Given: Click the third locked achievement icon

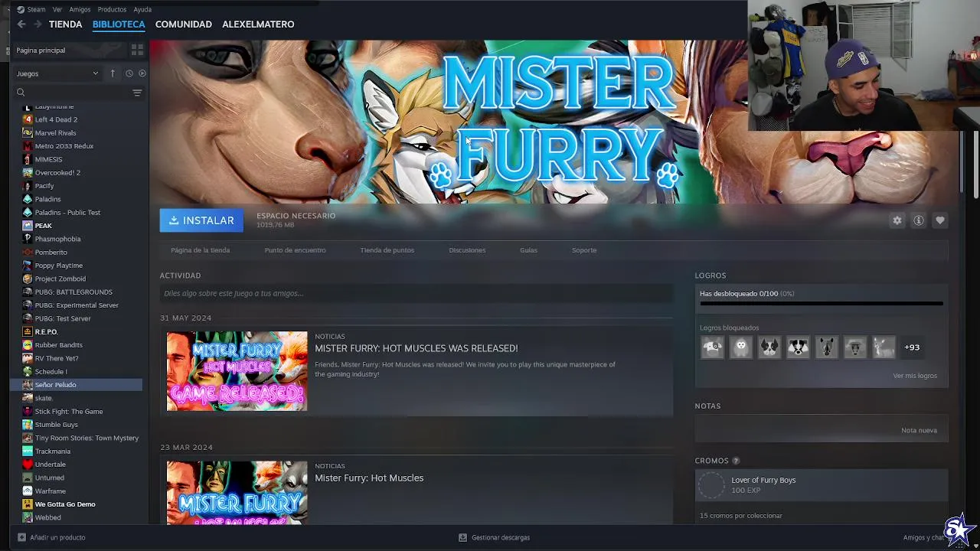Looking at the screenshot, I should [x=769, y=347].
